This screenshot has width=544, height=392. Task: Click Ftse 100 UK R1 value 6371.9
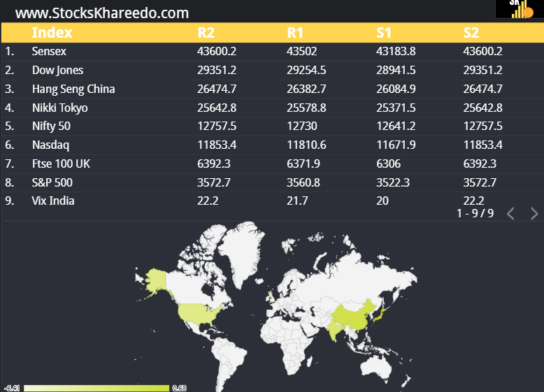[303, 164]
